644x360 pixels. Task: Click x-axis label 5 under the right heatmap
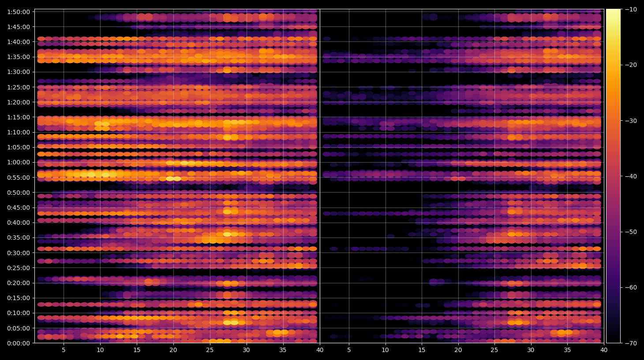pyautogui.click(x=349, y=350)
